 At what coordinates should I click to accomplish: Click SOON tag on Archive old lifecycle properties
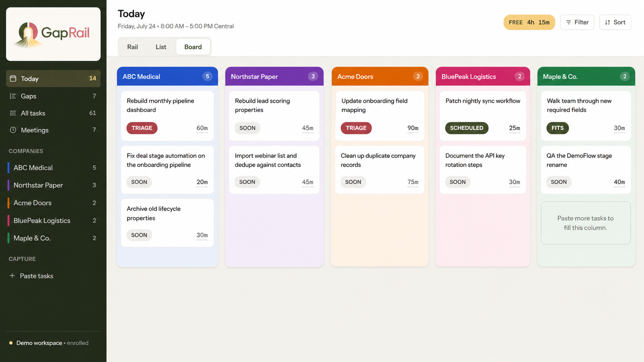[139, 235]
